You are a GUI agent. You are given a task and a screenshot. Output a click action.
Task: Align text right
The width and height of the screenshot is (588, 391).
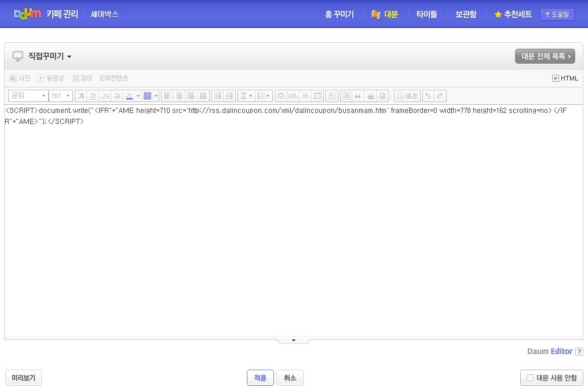pos(191,96)
